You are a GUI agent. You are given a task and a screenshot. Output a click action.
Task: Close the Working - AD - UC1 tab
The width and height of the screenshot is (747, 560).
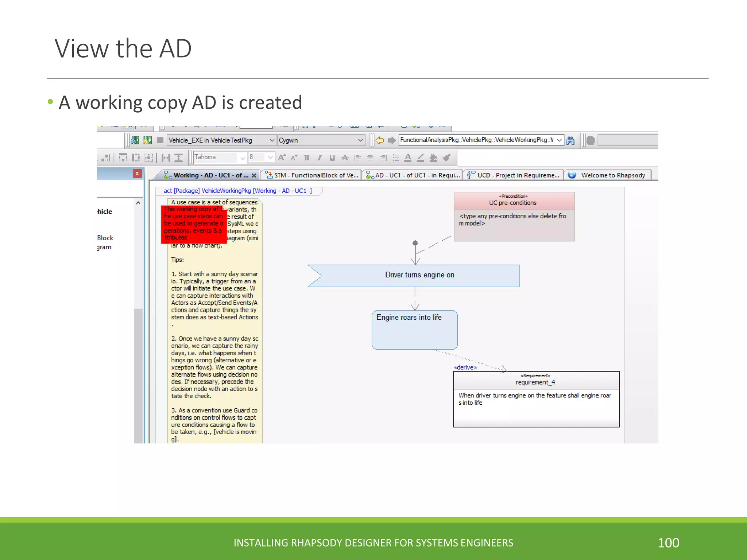pyautogui.click(x=254, y=175)
